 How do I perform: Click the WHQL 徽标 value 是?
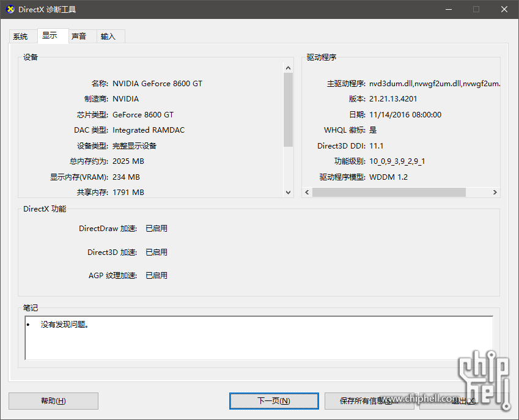pos(373,130)
